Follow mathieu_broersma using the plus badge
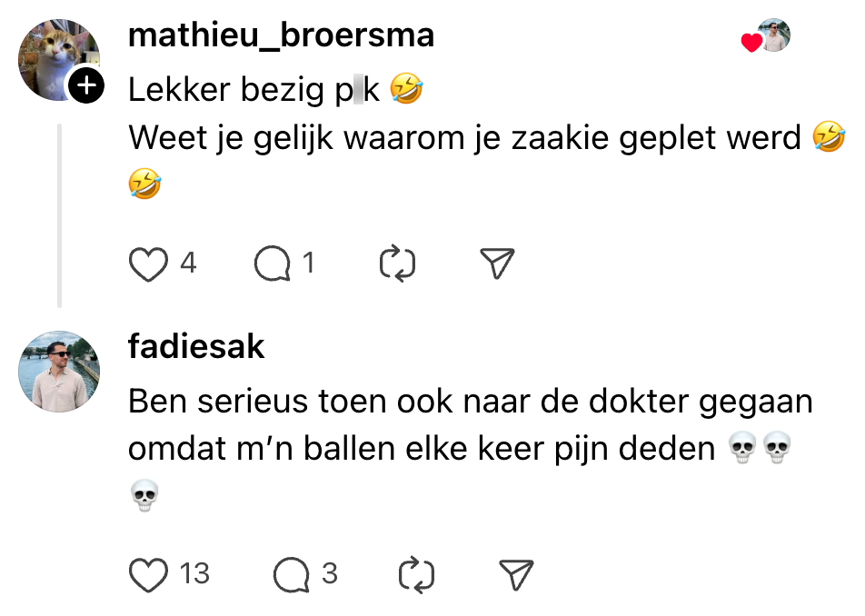Screen dimensions: 865x616 pos(87,86)
